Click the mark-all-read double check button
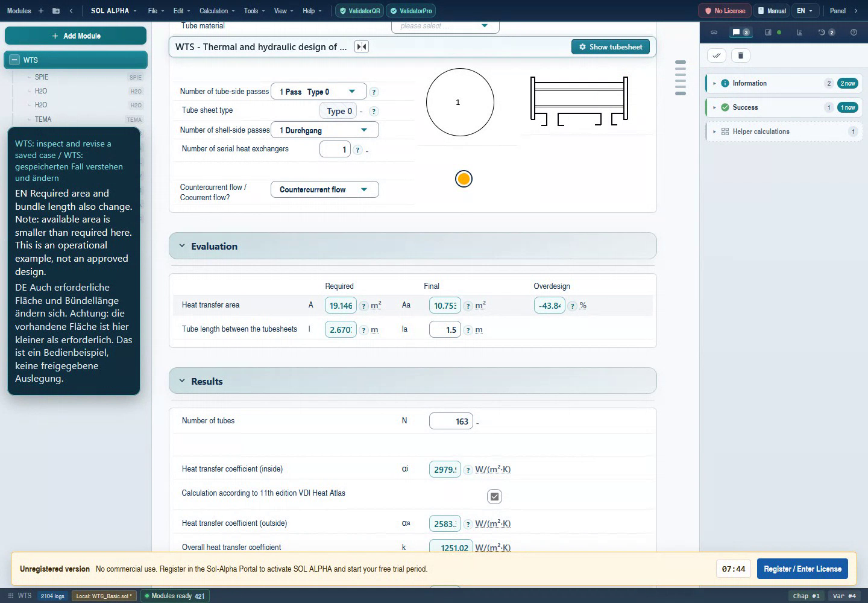The width and height of the screenshot is (868, 603). tap(717, 55)
